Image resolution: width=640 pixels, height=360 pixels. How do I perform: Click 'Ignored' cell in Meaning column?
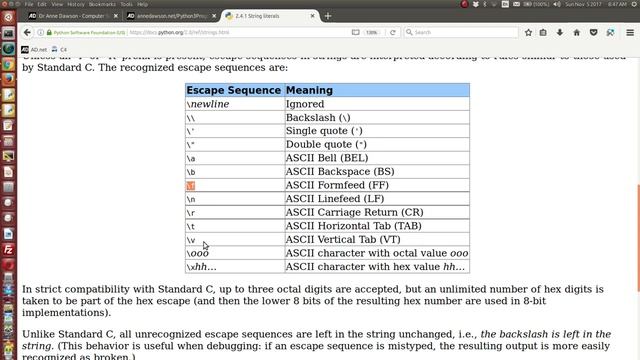[x=377, y=104]
